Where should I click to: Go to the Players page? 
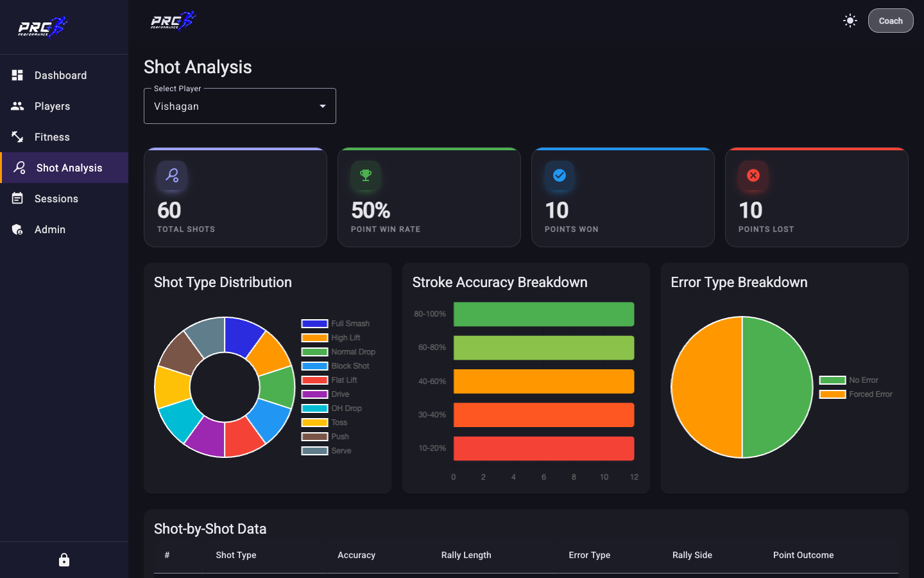[x=64, y=106]
